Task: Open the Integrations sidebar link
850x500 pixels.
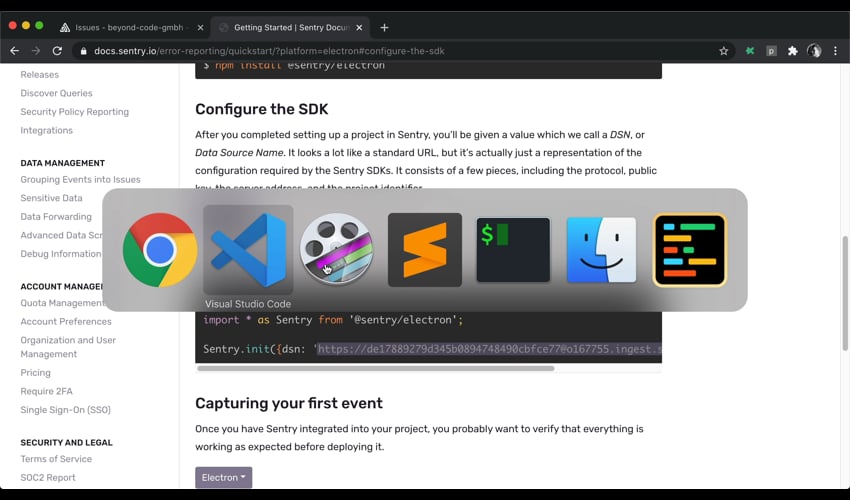Action: click(x=47, y=131)
